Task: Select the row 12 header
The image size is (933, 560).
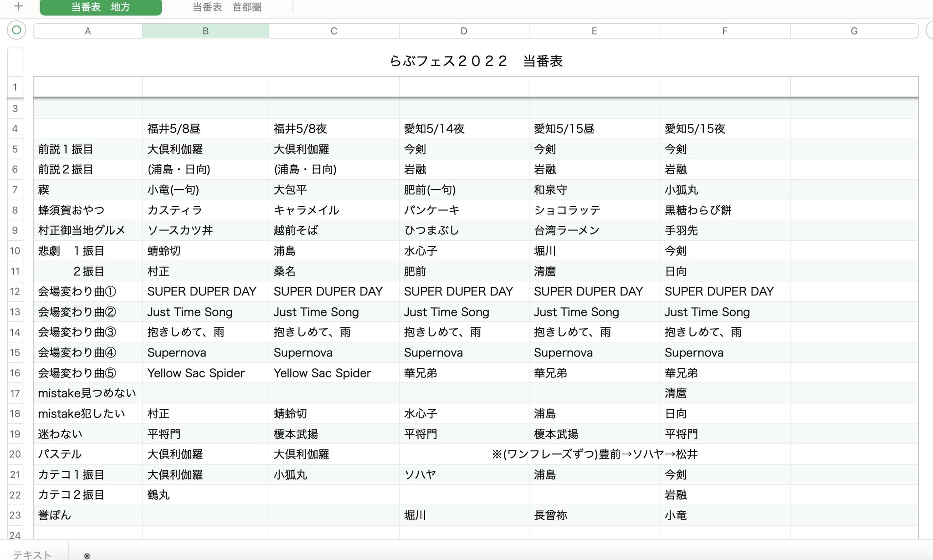Action: tap(15, 291)
